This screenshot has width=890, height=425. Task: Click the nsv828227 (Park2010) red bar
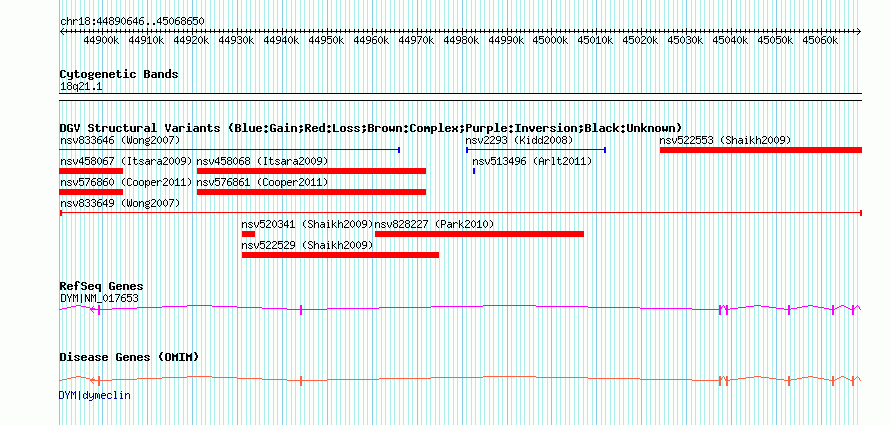tap(479, 234)
